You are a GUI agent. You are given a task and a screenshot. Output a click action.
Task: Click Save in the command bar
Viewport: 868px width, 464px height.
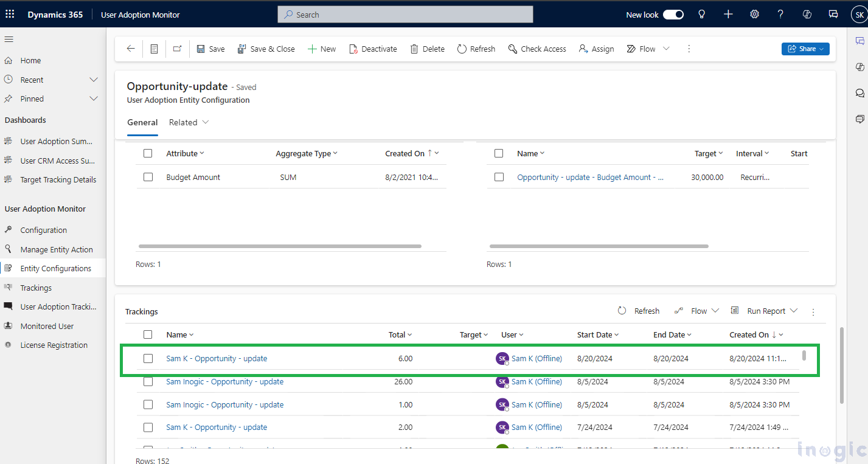210,49
